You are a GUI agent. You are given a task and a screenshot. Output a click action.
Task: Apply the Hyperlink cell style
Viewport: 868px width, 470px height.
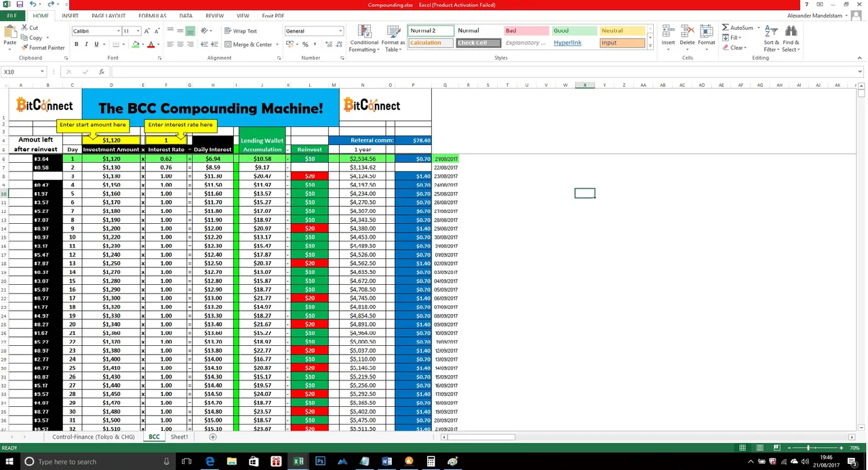[x=574, y=43]
